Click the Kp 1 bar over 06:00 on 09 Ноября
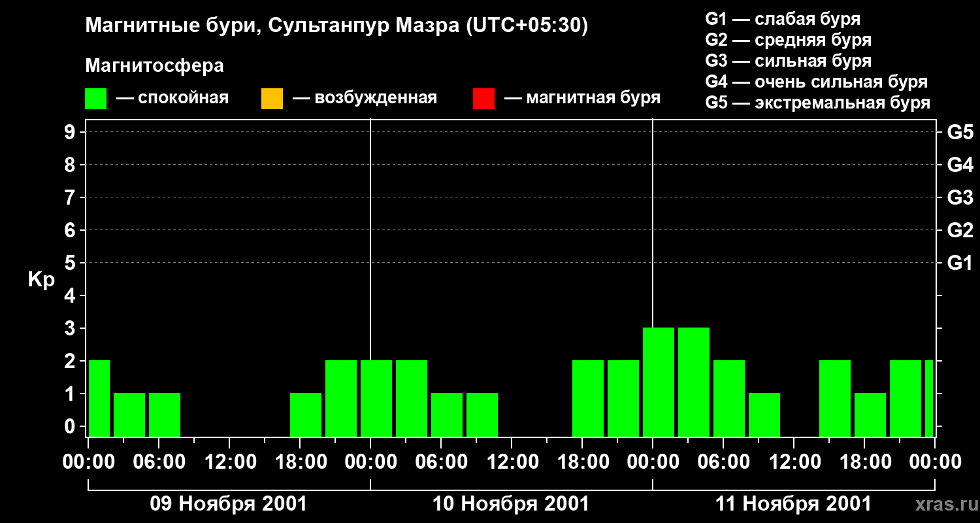The image size is (980, 523). pyautogui.click(x=165, y=415)
